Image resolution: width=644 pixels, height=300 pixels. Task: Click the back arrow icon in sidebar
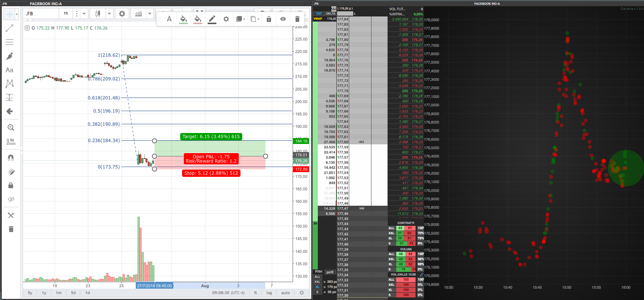pyautogui.click(x=10, y=111)
